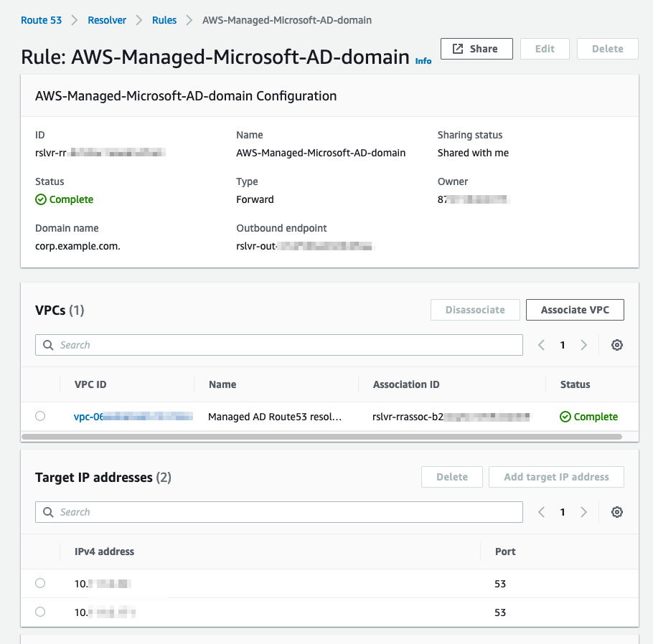Click the rslvr-rrassoc-b2 association ID cell
This screenshot has width=653, height=644.
point(451,417)
